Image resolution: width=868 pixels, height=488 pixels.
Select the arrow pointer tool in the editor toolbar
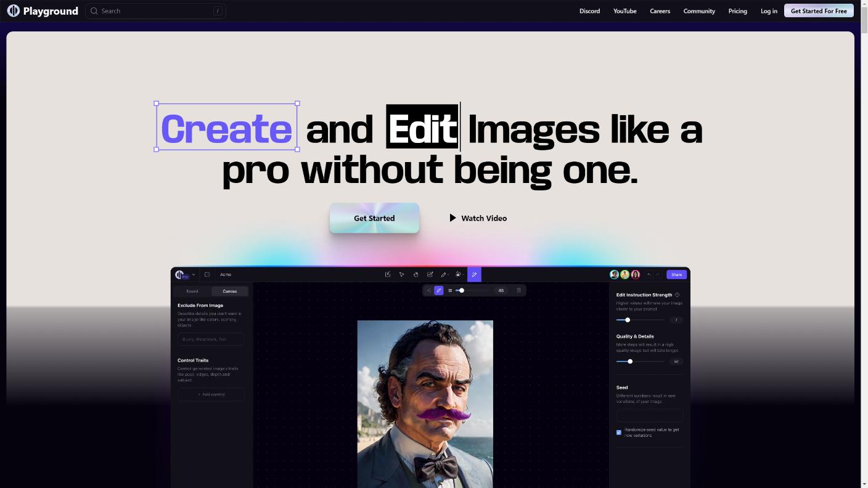pos(401,275)
